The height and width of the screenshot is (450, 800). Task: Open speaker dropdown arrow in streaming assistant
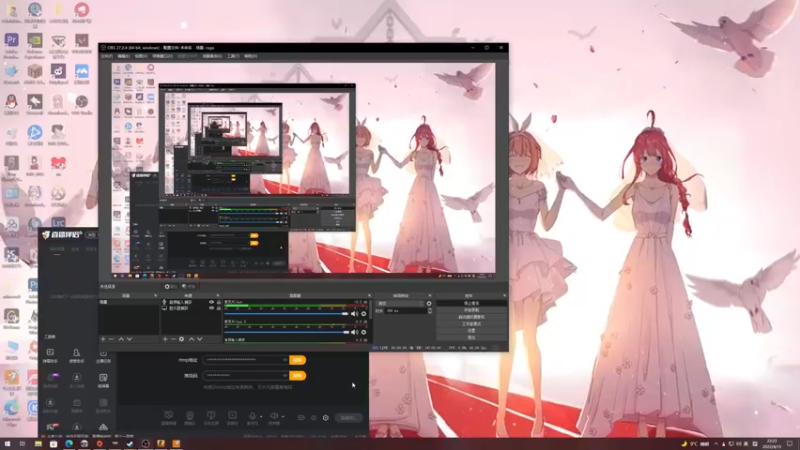[283, 416]
